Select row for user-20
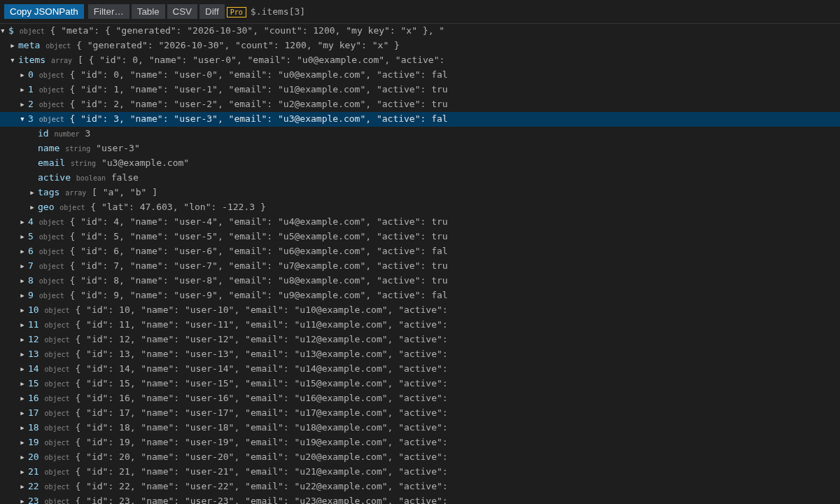 tap(420, 457)
